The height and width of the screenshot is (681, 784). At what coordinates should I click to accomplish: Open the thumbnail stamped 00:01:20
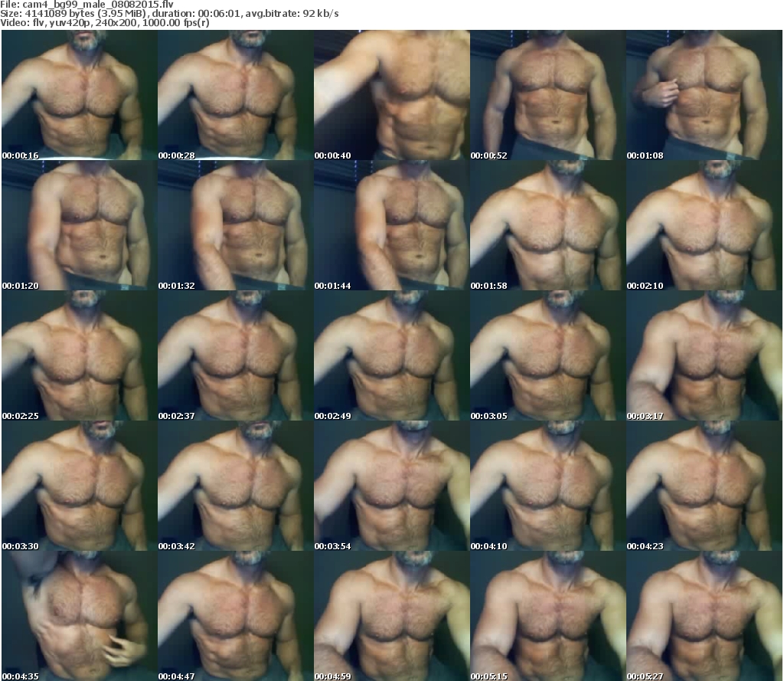pos(80,225)
